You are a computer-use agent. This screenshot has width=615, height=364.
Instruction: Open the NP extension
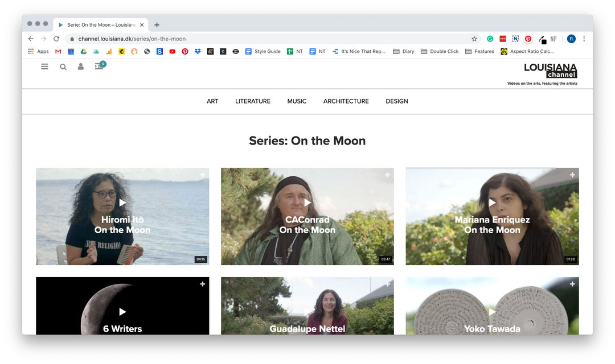pos(553,39)
